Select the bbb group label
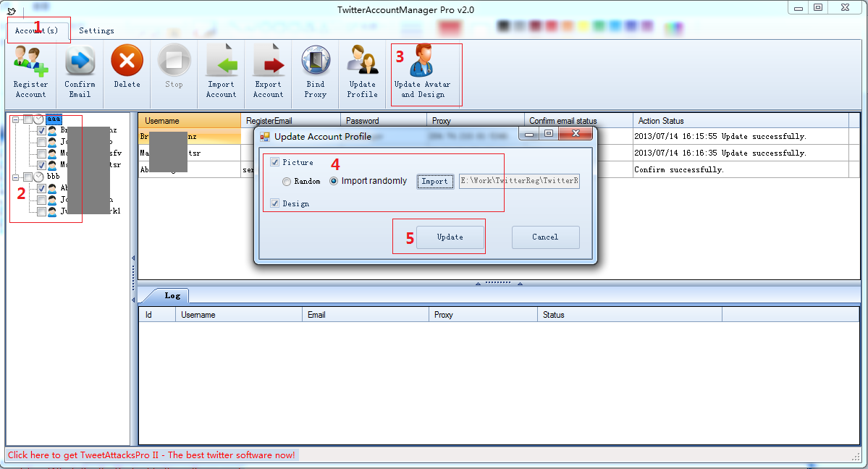Viewport: 868px width, 469px height. pyautogui.click(x=54, y=177)
